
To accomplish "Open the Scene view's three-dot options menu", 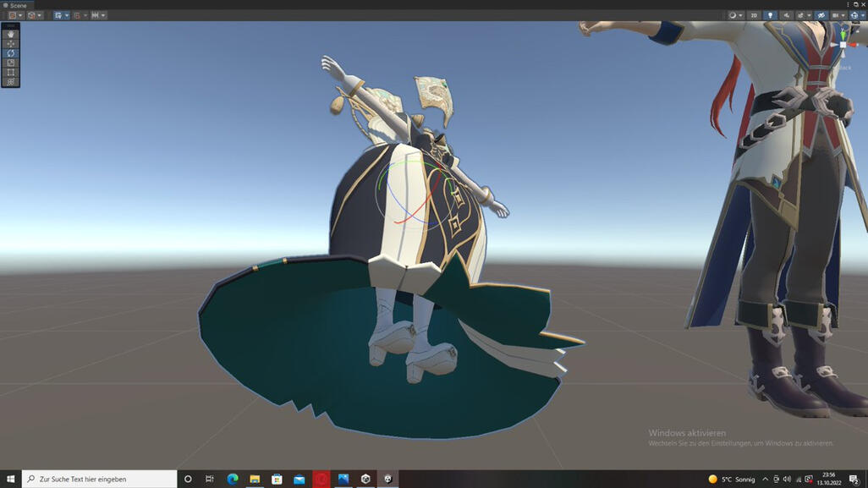I will tap(848, 5).
